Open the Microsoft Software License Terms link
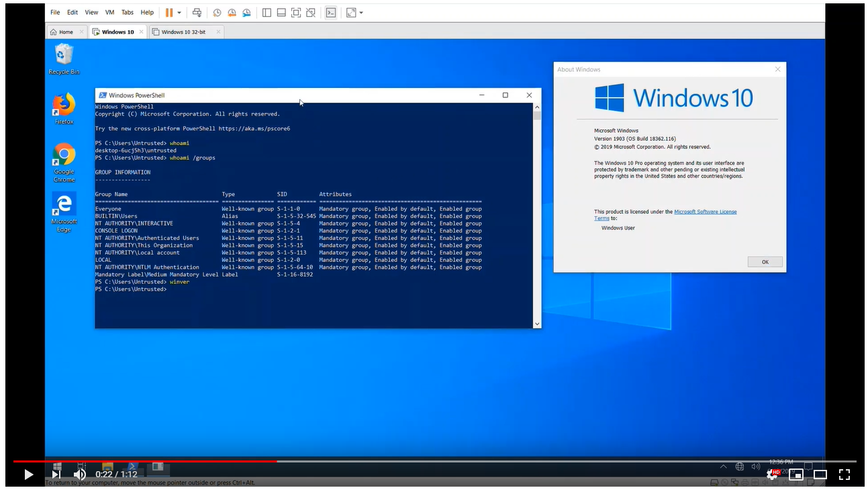 point(705,211)
